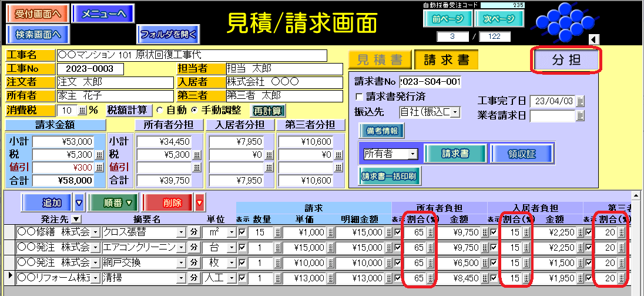Switch to the 請求書 tab
Image resolution: width=644 pixels, height=296 pixels.
click(x=447, y=59)
